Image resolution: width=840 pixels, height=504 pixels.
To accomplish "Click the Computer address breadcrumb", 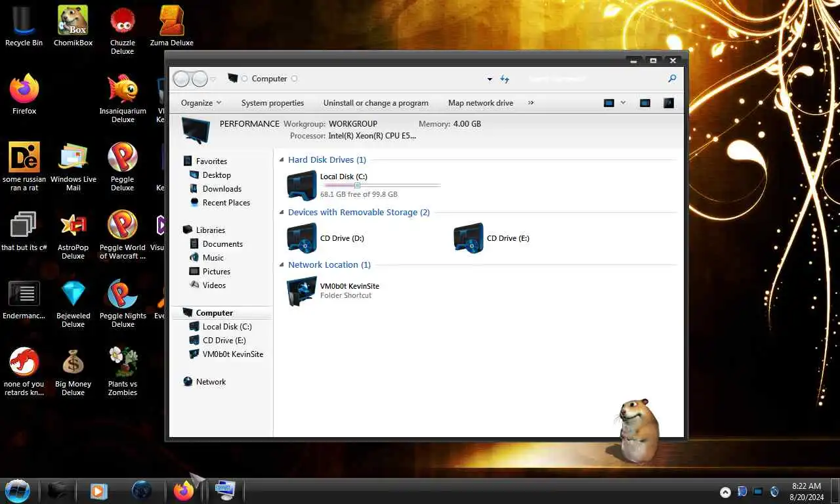I will tap(269, 79).
